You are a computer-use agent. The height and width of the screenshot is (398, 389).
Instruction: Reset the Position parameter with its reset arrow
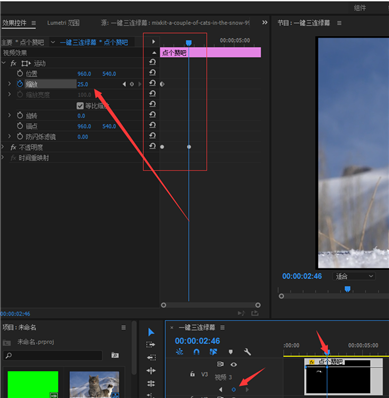(152, 73)
